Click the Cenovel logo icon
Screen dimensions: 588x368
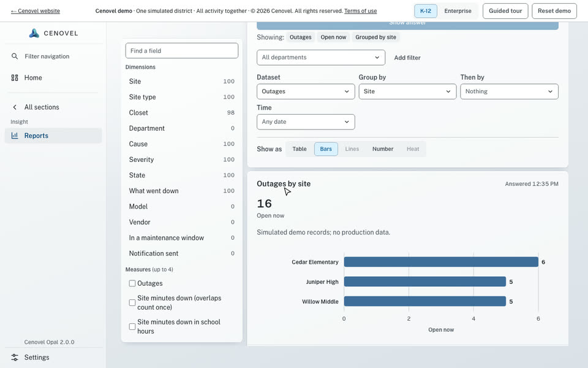34,33
